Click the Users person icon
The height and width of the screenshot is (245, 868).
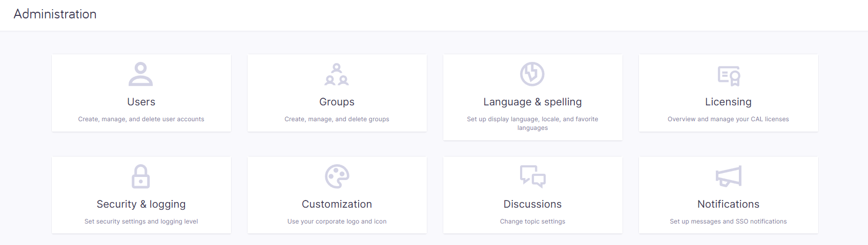coord(141,74)
